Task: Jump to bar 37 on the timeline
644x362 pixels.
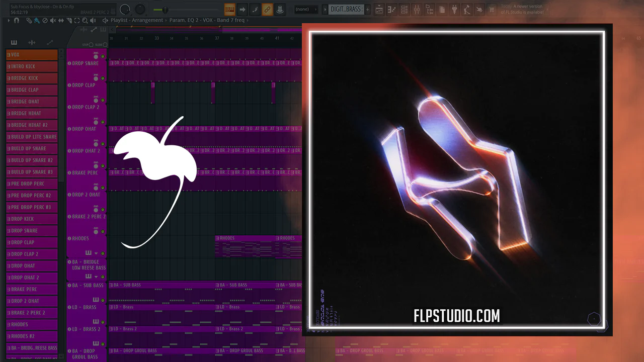Action: (x=217, y=38)
